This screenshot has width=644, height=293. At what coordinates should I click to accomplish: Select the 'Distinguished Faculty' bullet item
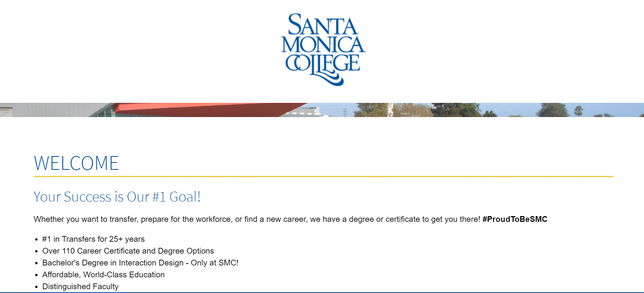click(x=80, y=286)
